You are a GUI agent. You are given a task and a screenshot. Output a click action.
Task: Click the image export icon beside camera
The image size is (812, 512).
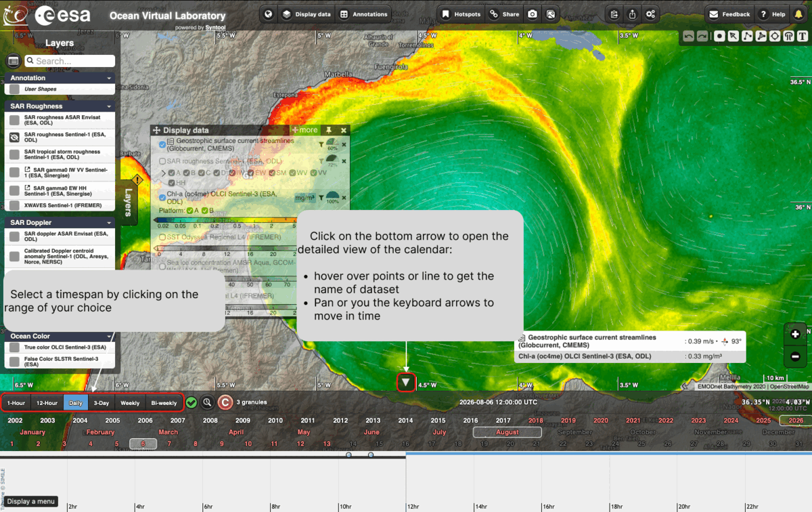click(x=551, y=14)
